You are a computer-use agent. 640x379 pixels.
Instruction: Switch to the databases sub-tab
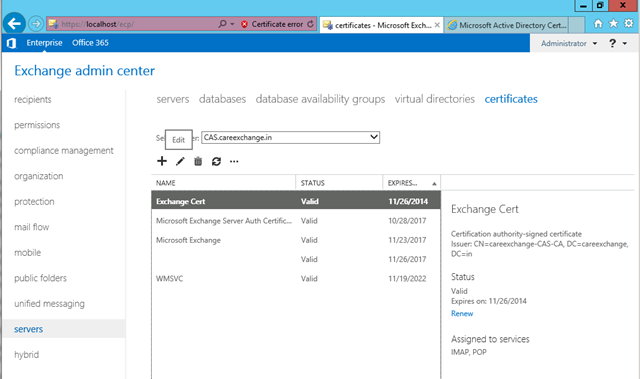pos(222,99)
